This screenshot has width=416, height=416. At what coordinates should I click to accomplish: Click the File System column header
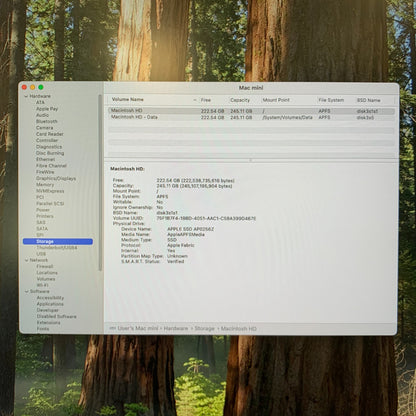(x=331, y=100)
